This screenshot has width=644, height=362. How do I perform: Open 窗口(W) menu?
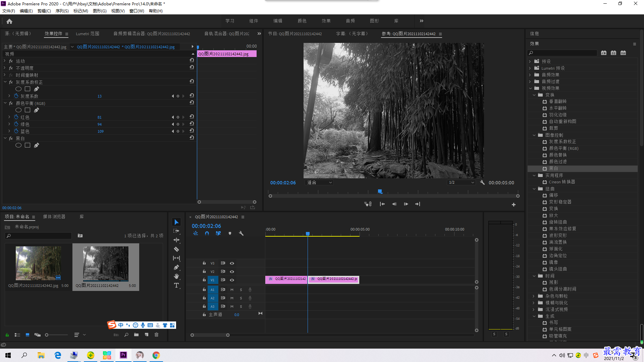137,11
